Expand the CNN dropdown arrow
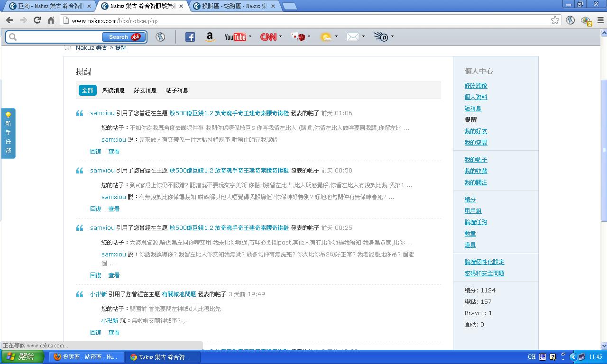 pyautogui.click(x=280, y=36)
